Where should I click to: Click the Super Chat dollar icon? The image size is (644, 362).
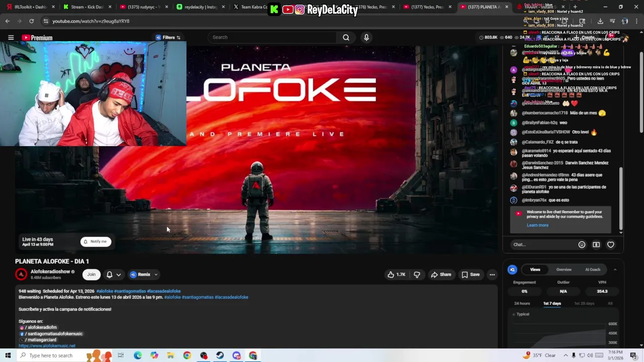coord(596,244)
